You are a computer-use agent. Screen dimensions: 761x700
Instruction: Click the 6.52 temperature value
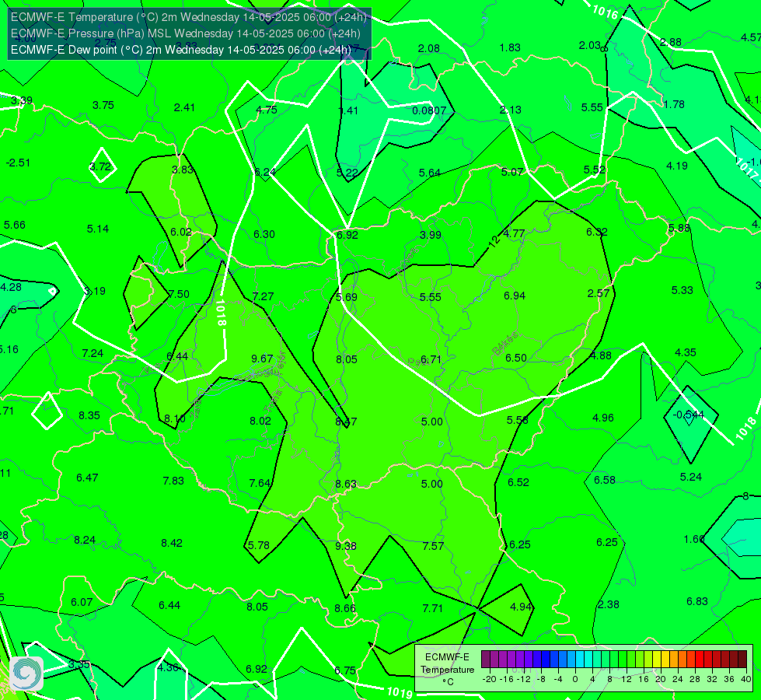click(518, 482)
